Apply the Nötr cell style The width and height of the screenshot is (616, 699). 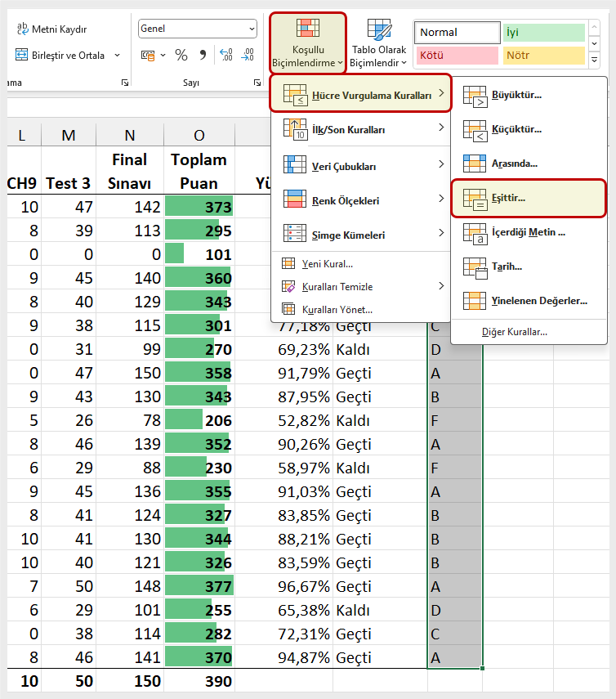click(x=544, y=56)
